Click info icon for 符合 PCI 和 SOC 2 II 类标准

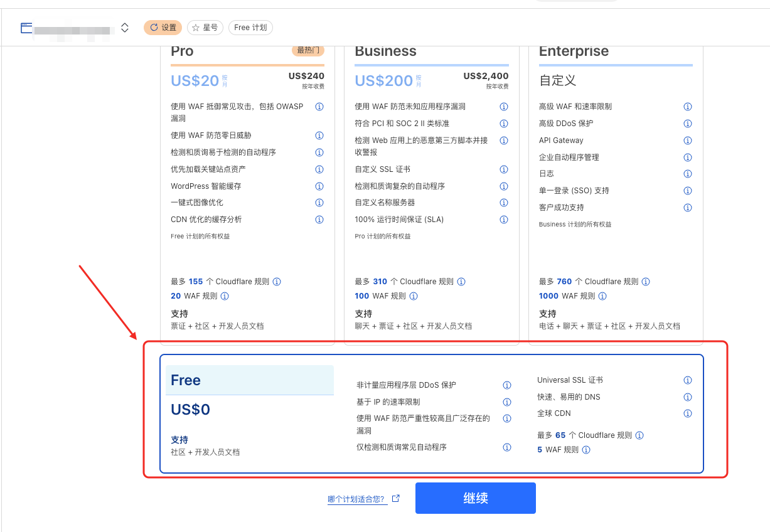click(504, 124)
